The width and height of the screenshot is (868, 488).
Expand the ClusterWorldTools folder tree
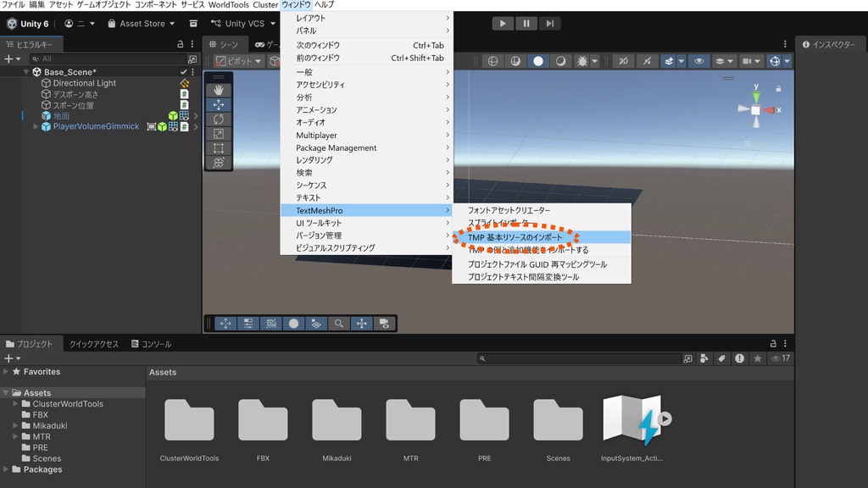coord(15,404)
